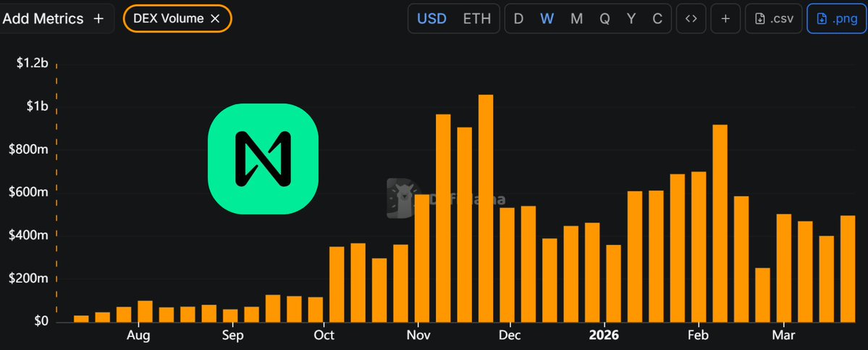This screenshot has height=350, width=868.
Task: Click the DEX Volume chip label
Action: click(x=169, y=19)
